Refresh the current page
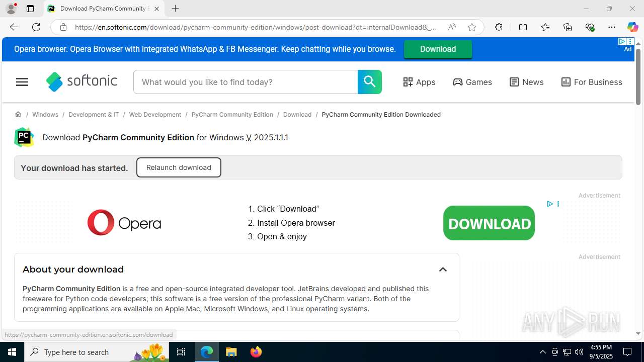 pyautogui.click(x=36, y=27)
